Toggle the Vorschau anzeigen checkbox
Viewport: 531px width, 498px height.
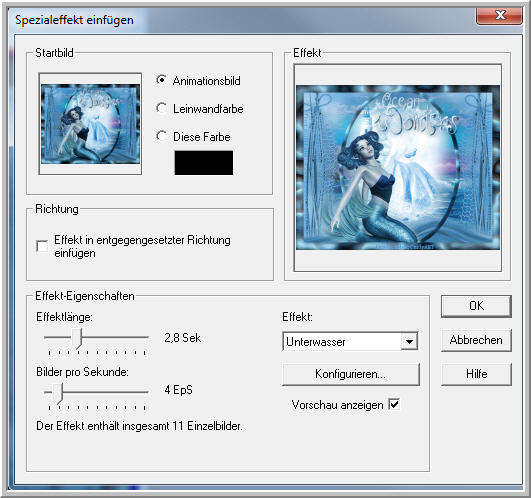[395, 404]
